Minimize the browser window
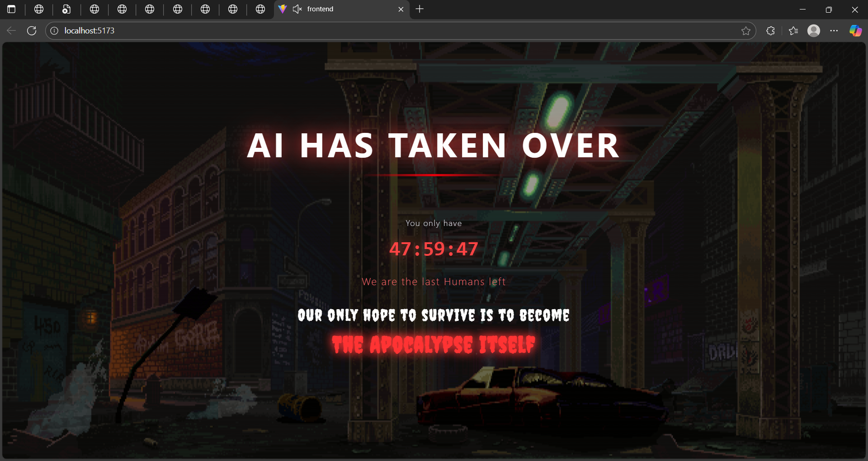 click(803, 9)
